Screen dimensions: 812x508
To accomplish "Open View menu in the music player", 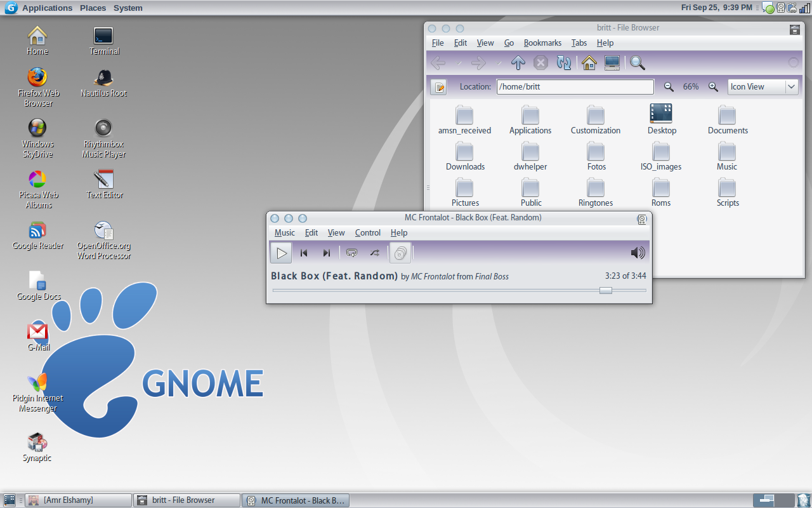I will pos(336,232).
